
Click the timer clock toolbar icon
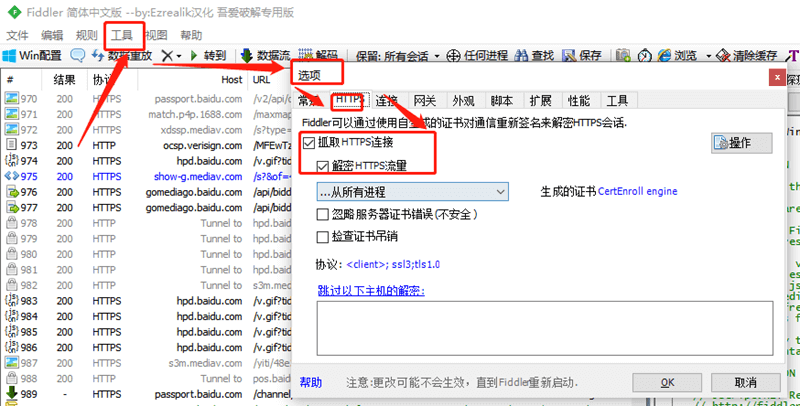pyautogui.click(x=645, y=56)
